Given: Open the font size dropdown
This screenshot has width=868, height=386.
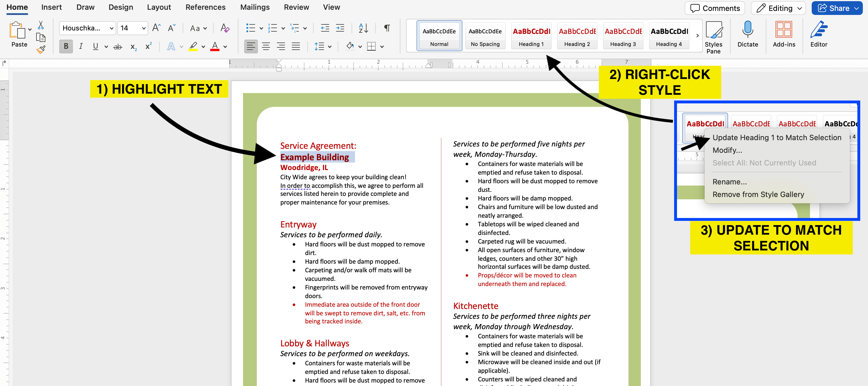Looking at the screenshot, I should pos(133,28).
